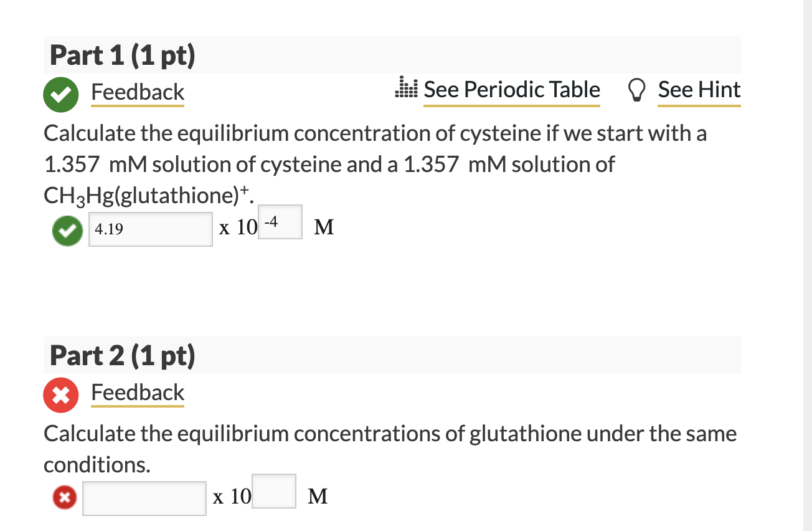
Task: Click the lightbulb hint icon
Action: [x=635, y=89]
